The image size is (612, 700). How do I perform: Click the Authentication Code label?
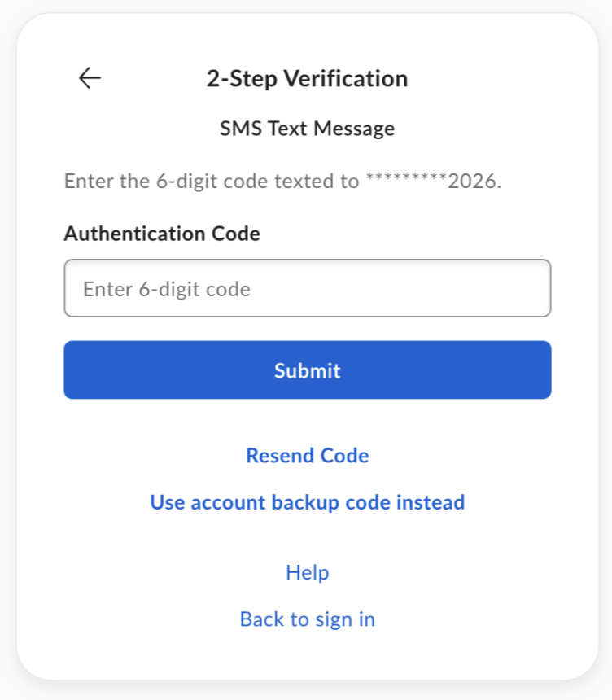click(x=162, y=234)
